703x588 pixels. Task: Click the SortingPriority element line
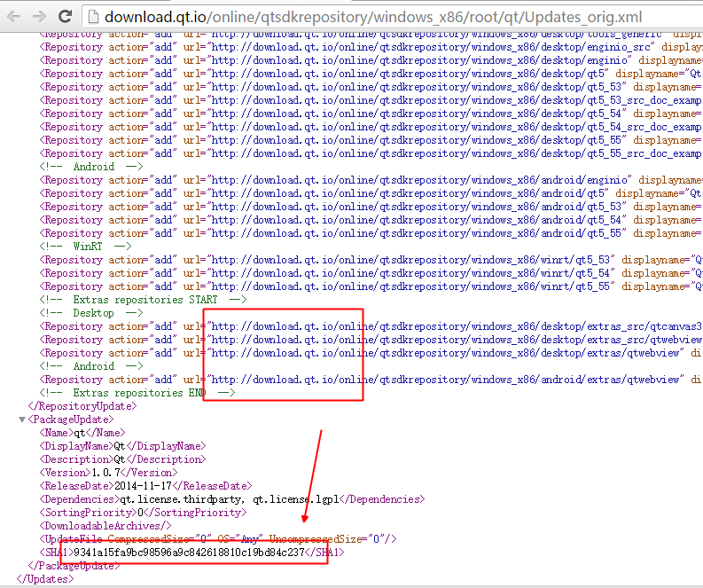(142, 513)
